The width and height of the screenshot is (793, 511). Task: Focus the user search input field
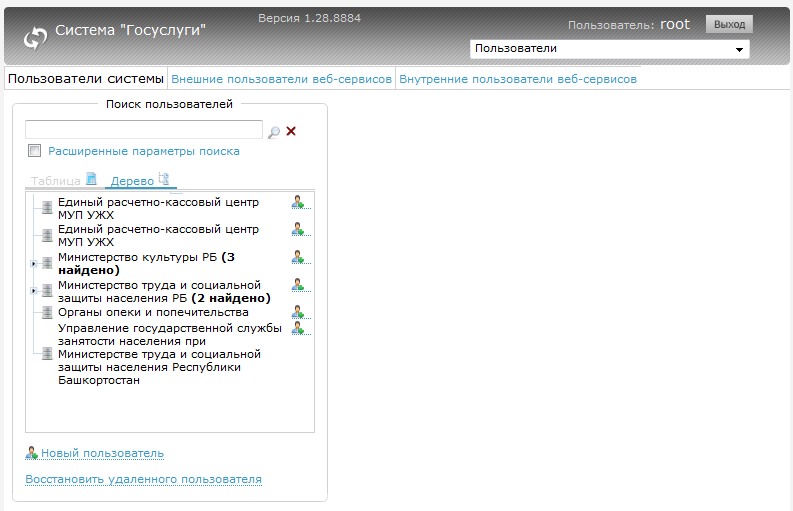(x=144, y=130)
